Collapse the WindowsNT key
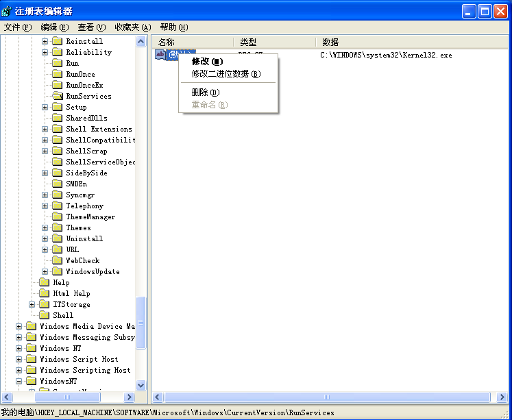The image size is (512, 420). [19, 381]
